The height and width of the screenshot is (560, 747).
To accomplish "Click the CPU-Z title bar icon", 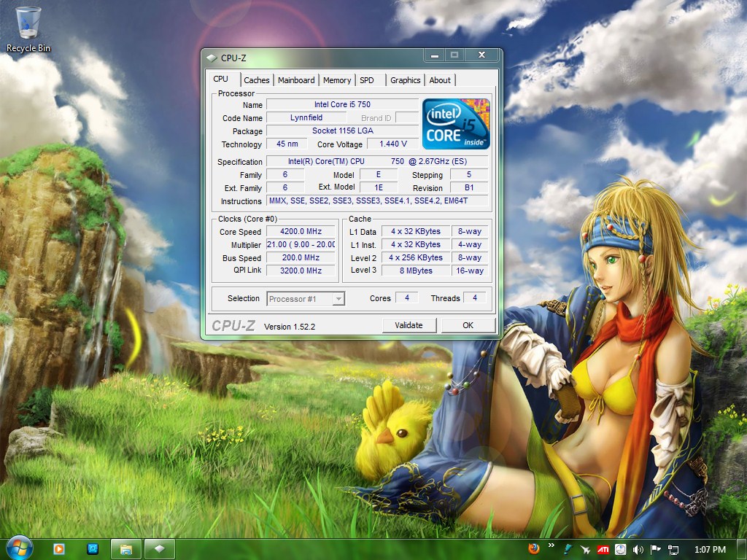I will pos(212,58).
